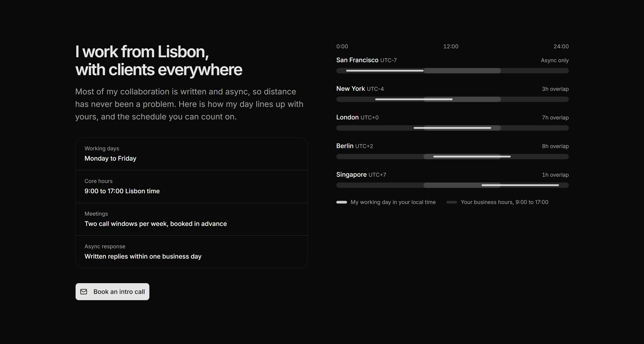Click the dark legend swatch for business hours
Viewport: 644px width, 344px height.
451,202
